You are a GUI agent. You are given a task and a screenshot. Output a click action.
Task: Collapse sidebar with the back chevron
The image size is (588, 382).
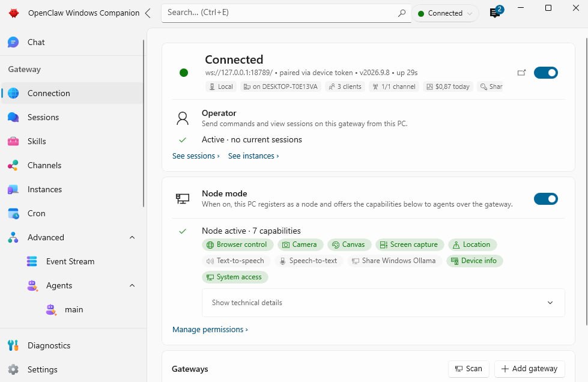click(148, 13)
